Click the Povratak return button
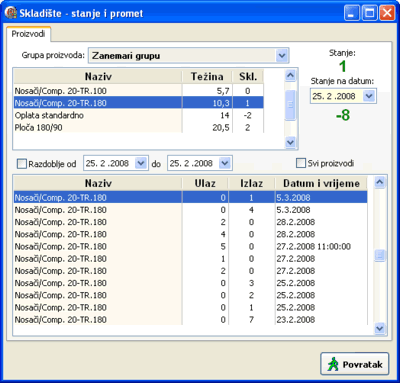400x383 pixels. click(355, 364)
